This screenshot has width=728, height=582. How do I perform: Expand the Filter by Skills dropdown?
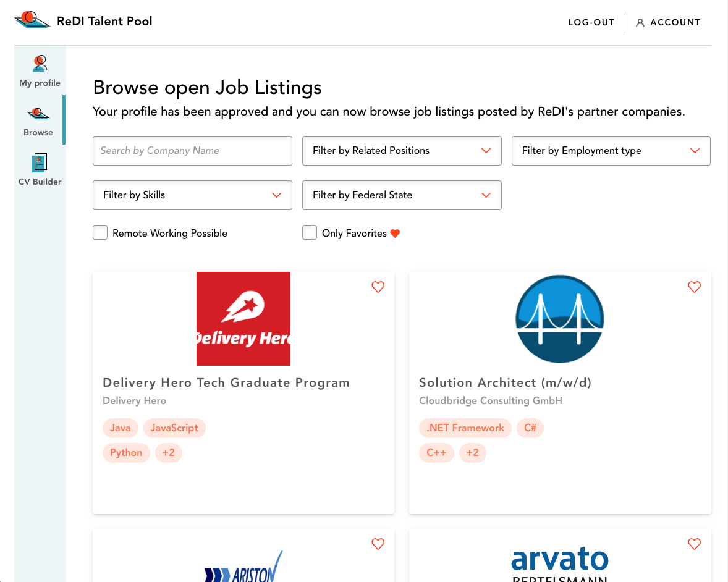coord(192,195)
